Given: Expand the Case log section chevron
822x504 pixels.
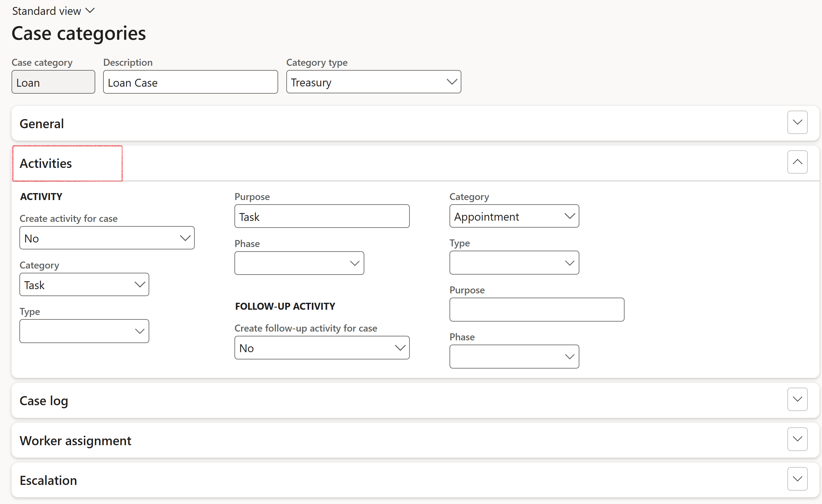Looking at the screenshot, I should [x=797, y=399].
